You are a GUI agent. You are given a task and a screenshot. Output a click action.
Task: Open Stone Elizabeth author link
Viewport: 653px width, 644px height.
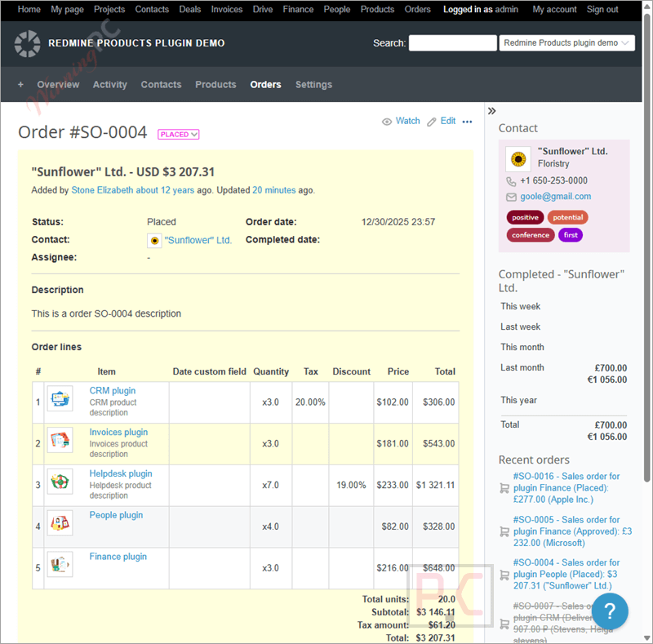pyautogui.click(x=102, y=190)
